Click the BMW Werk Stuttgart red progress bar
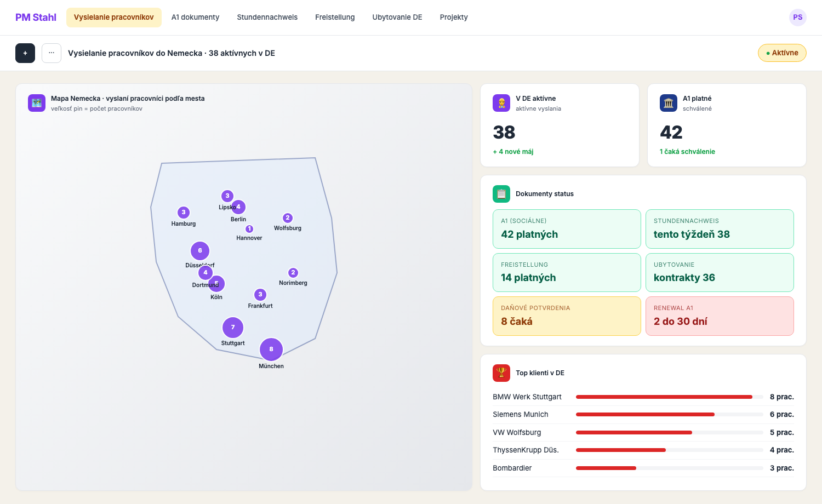The height and width of the screenshot is (504, 822). [664, 397]
